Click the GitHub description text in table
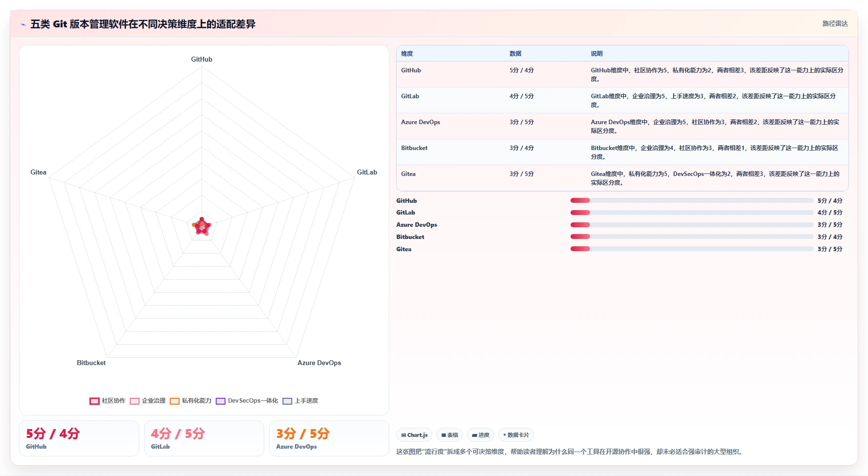 click(717, 75)
